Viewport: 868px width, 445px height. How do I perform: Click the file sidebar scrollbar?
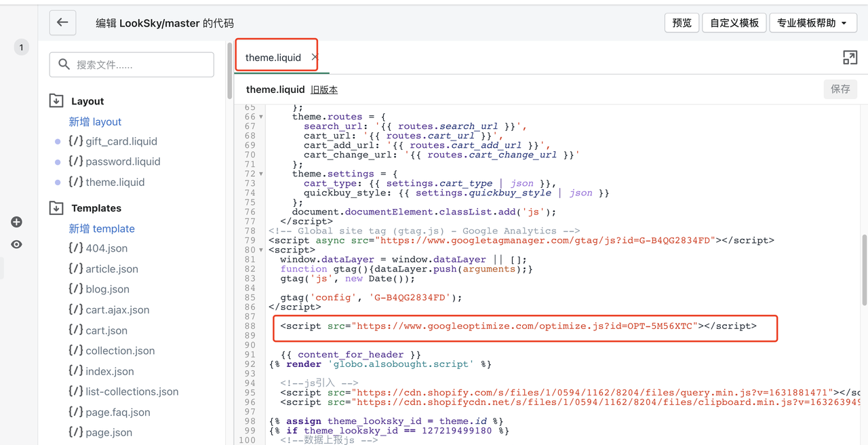point(229,71)
